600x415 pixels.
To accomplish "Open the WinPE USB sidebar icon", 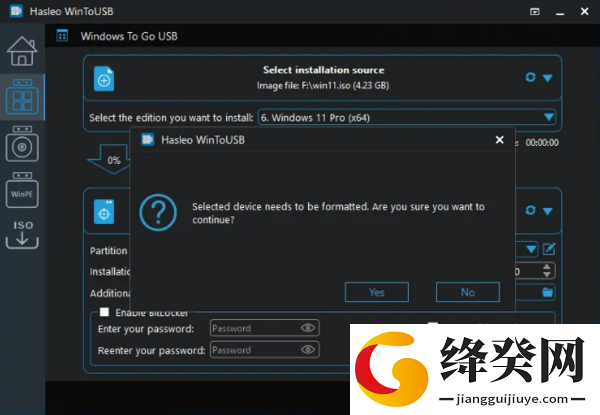I will tap(22, 190).
